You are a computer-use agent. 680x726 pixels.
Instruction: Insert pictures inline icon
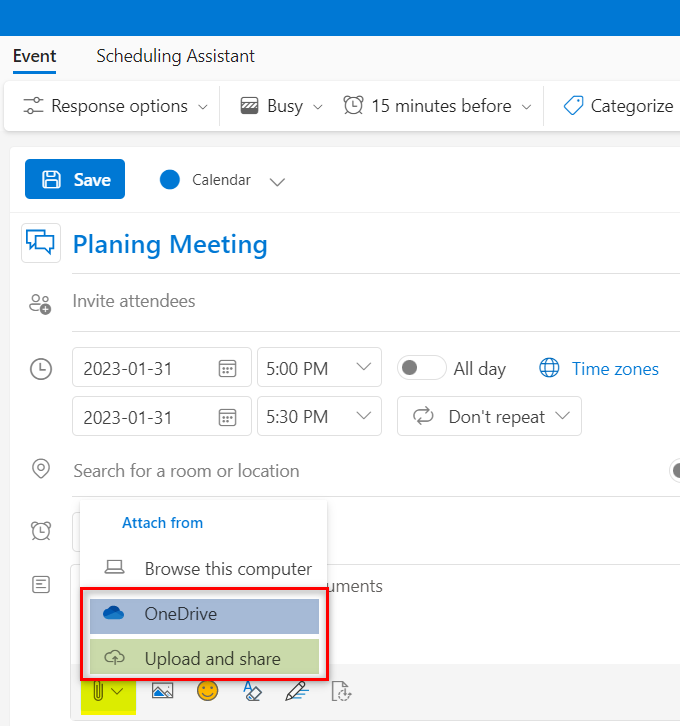(x=162, y=691)
